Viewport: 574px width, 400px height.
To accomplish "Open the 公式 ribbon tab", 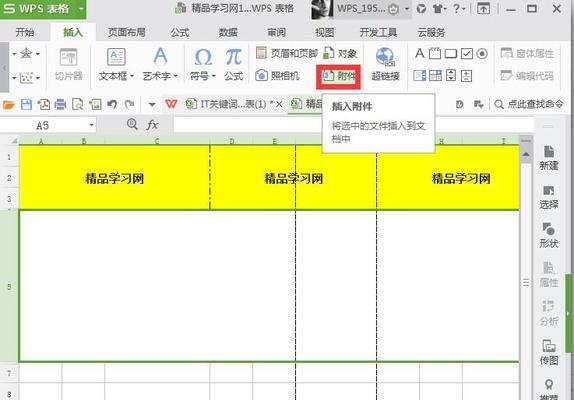I will point(180,33).
